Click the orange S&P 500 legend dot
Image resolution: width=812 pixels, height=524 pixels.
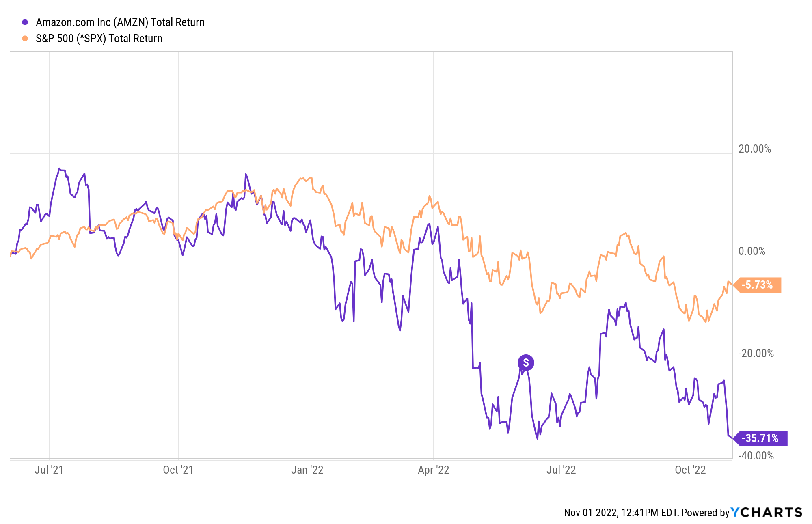25,39
